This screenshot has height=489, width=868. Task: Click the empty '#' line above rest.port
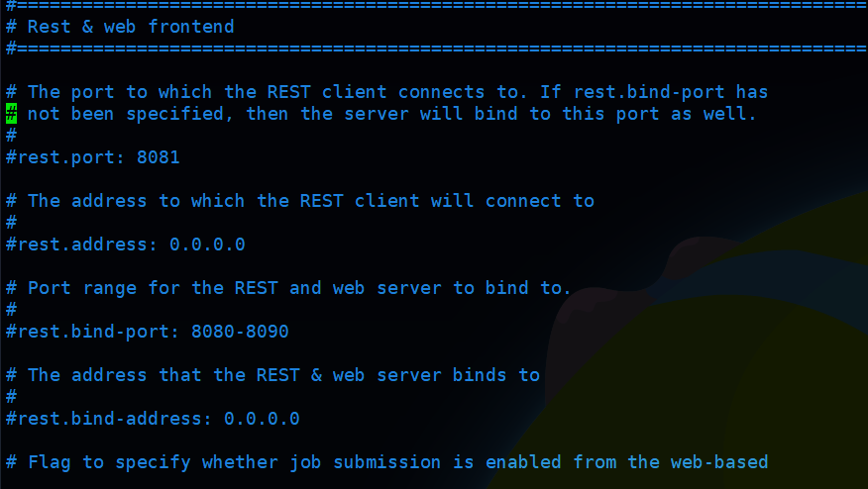[x=12, y=135]
